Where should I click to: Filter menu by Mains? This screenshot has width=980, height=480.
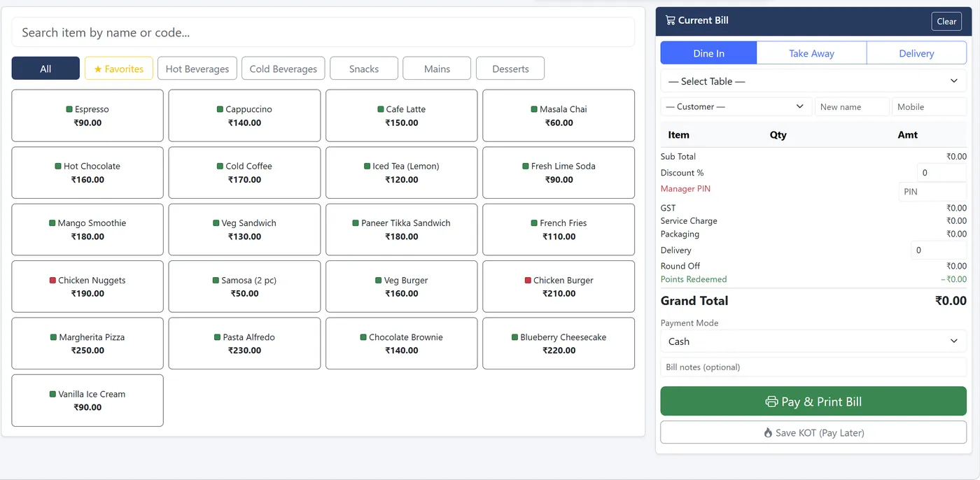coord(437,69)
